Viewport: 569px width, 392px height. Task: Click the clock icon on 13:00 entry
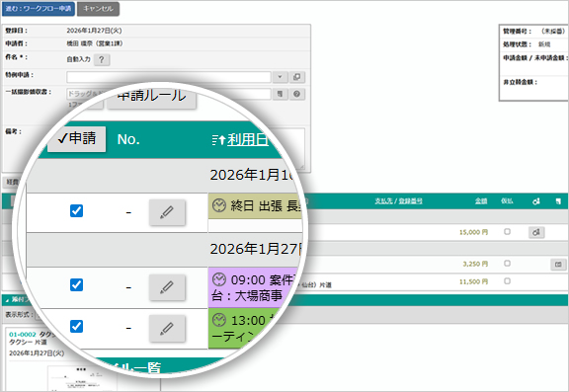point(219,320)
